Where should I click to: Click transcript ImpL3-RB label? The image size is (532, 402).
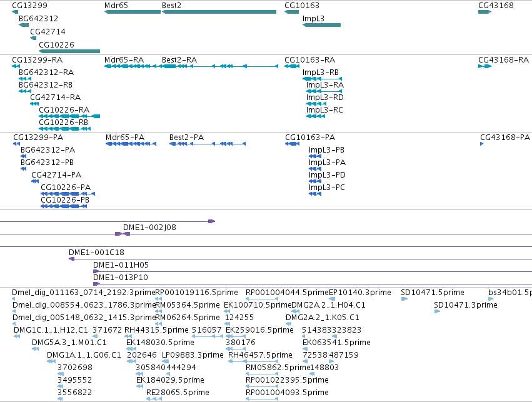(x=320, y=73)
